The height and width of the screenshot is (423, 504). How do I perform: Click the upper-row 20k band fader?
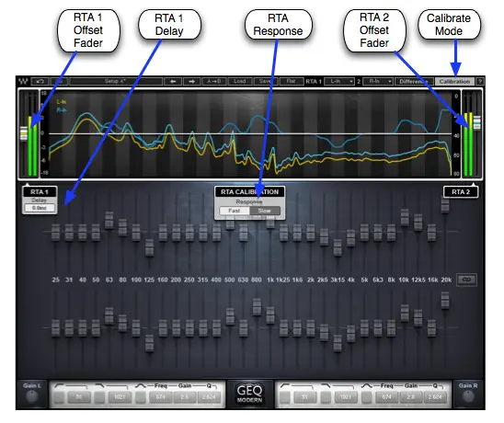point(445,204)
